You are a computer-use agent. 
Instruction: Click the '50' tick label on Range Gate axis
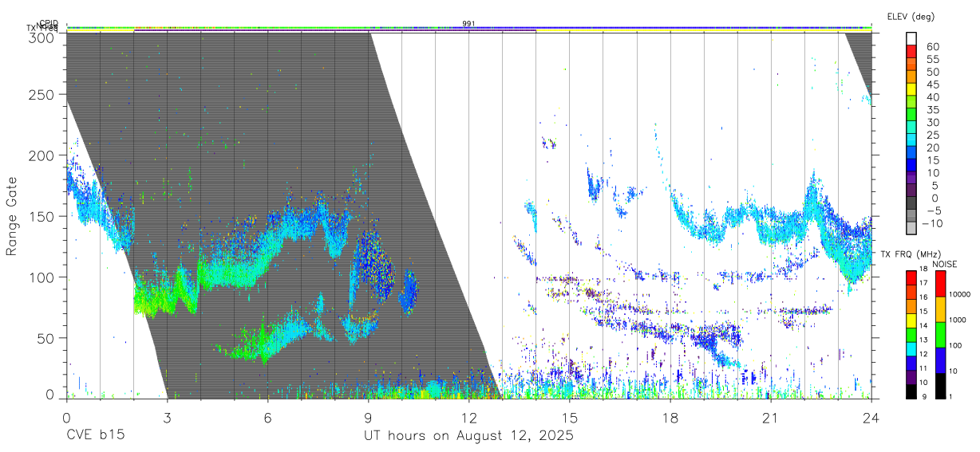tap(45, 338)
